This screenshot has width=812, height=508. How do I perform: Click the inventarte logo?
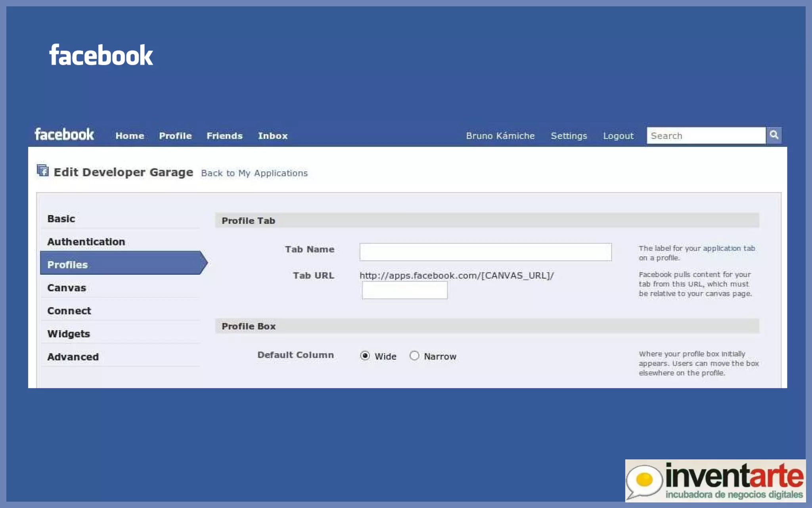[x=715, y=480]
